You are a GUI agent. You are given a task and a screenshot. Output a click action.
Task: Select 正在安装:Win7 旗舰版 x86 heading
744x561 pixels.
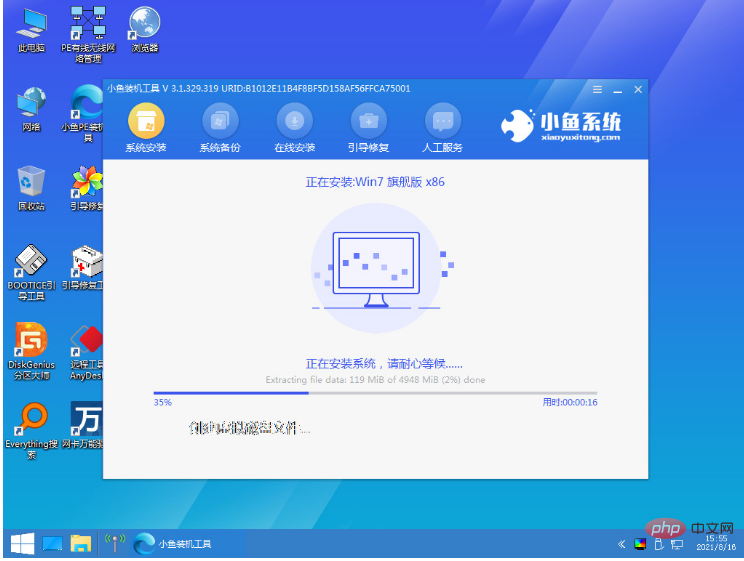(375, 182)
